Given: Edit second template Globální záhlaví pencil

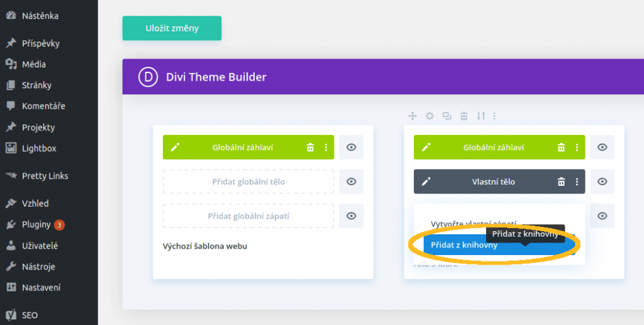Looking at the screenshot, I should coord(426,147).
